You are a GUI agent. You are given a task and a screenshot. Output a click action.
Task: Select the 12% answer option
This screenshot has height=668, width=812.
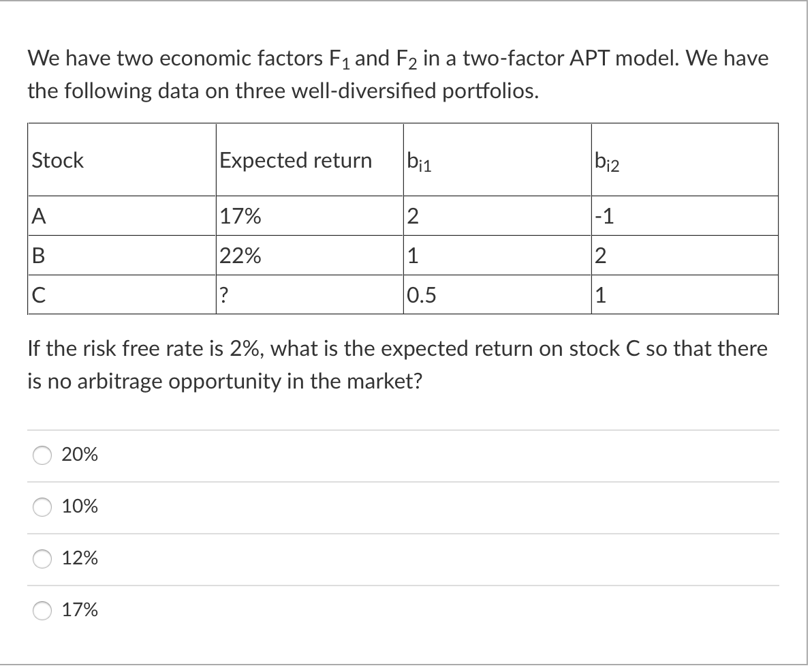(42, 558)
